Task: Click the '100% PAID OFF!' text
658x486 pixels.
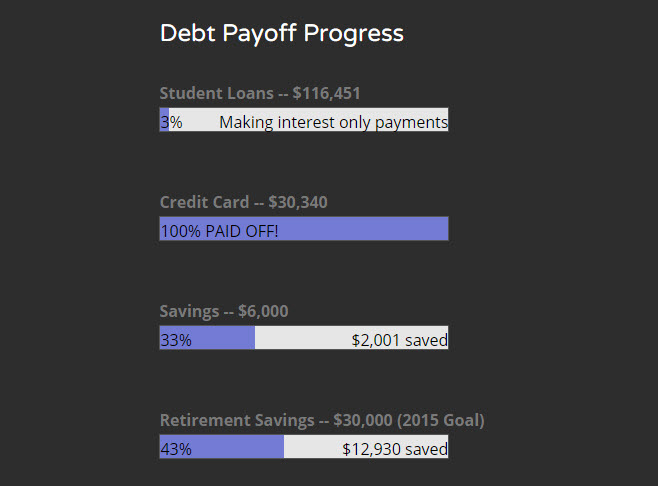Action: click(219, 232)
